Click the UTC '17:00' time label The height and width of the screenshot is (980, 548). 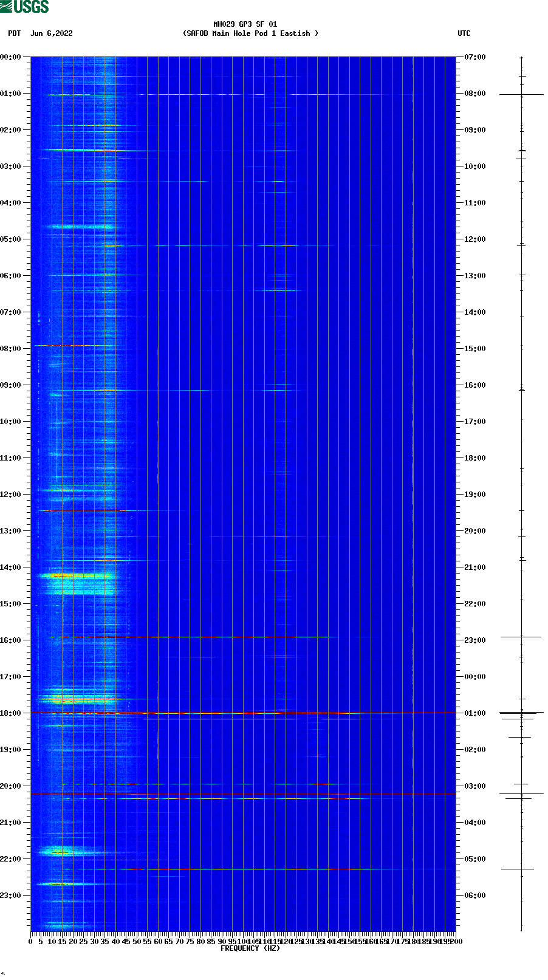(475, 422)
